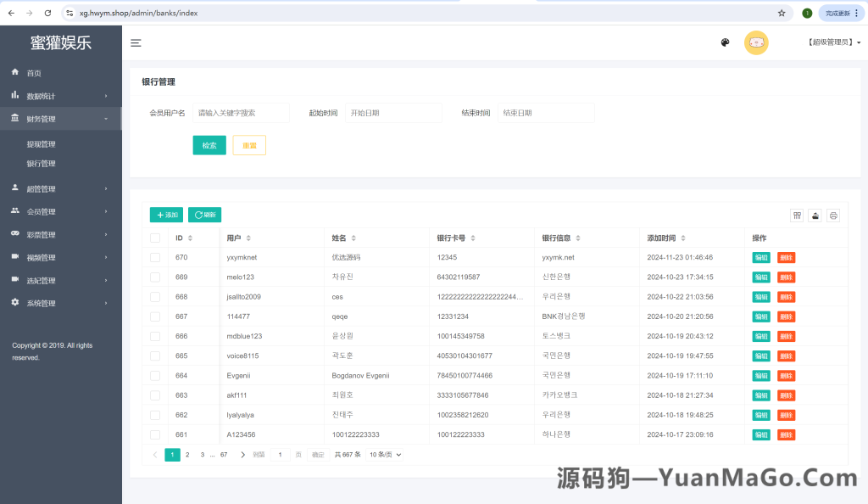Click the 编辑 button for melo123
The width and height of the screenshot is (868, 504).
click(x=760, y=277)
